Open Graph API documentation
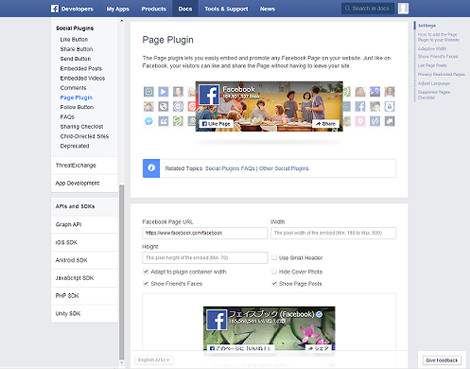The image size is (470, 369). pyautogui.click(x=84, y=224)
